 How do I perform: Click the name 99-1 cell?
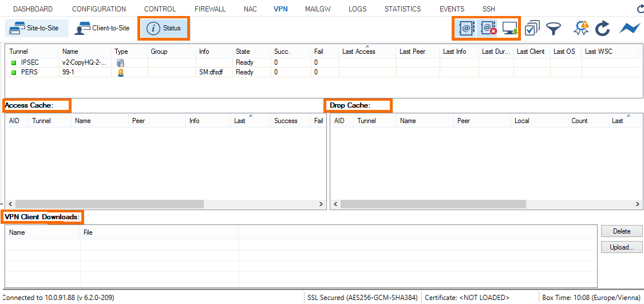point(85,72)
